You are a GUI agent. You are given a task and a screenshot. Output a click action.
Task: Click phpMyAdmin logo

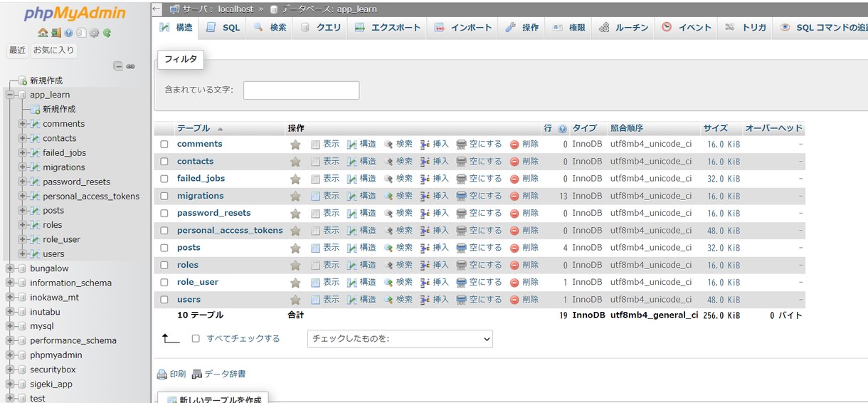point(75,14)
